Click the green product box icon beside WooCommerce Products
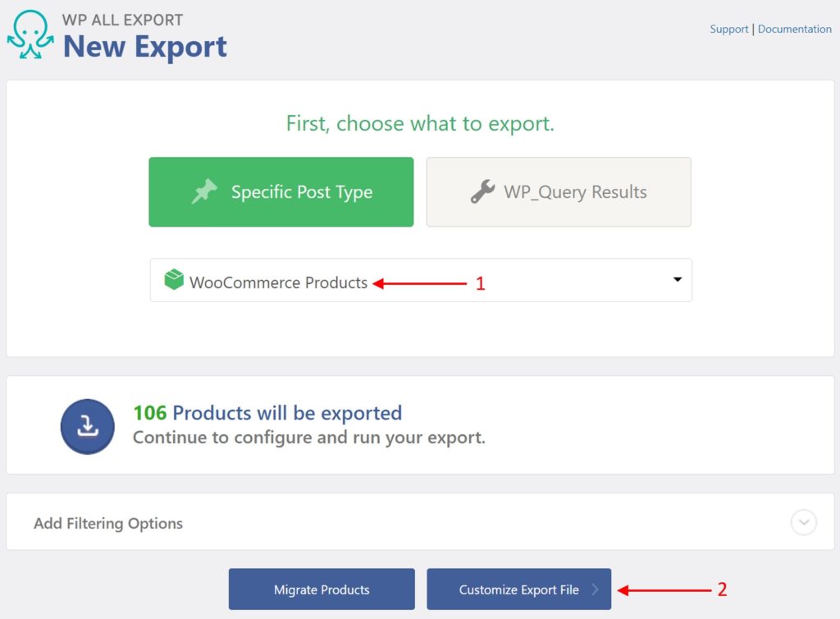The height and width of the screenshot is (619, 840). click(173, 280)
